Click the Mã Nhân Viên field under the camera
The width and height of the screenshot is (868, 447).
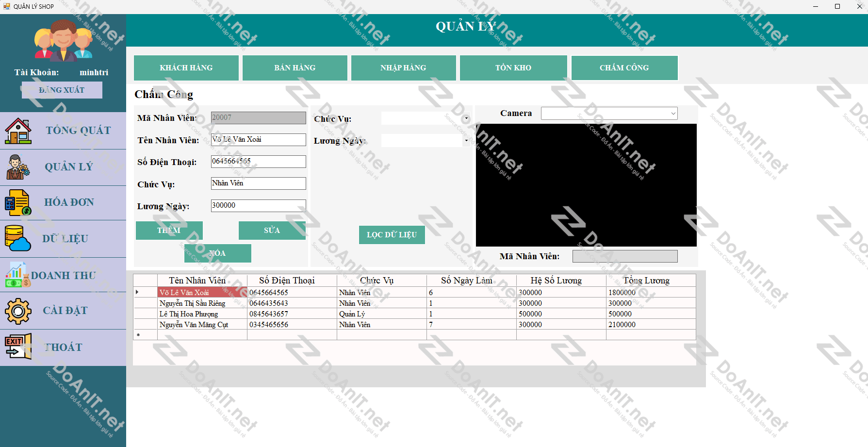(x=625, y=256)
